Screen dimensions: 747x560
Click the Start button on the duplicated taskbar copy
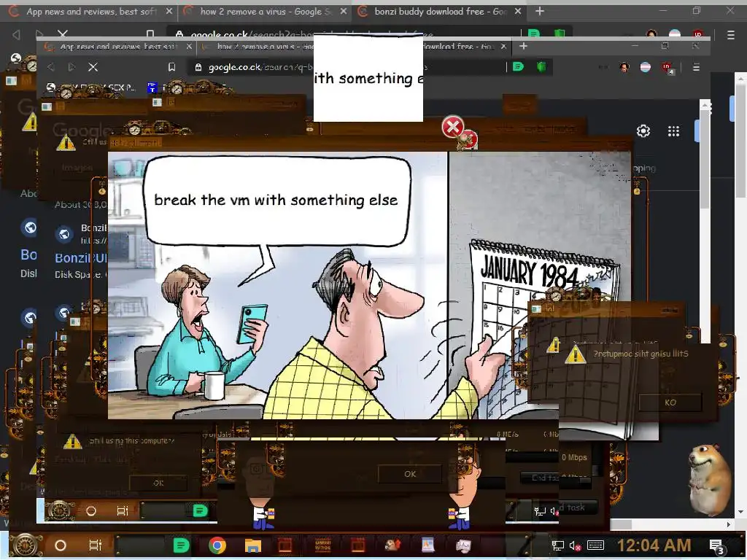[x=58, y=511]
